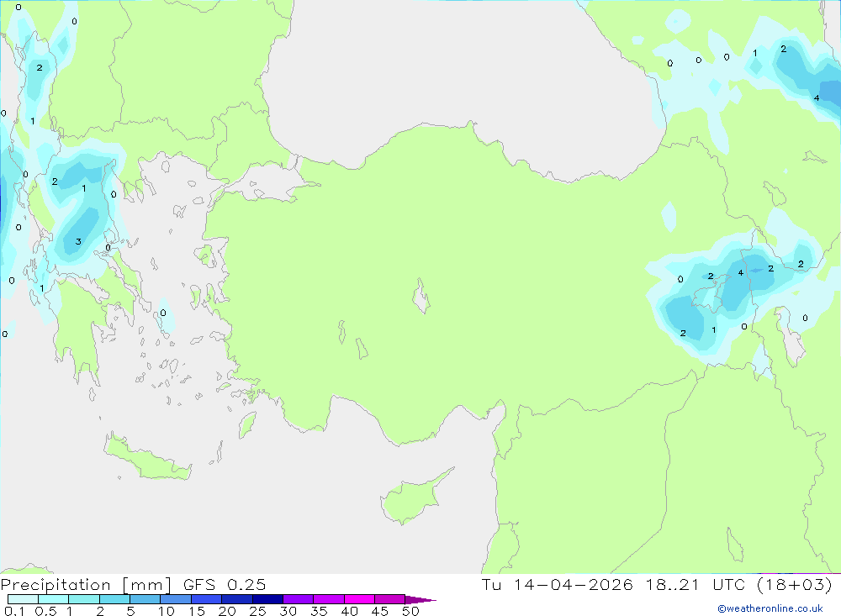
Task: Click the '(18+03)' forecast offset text
Action: tap(795, 585)
